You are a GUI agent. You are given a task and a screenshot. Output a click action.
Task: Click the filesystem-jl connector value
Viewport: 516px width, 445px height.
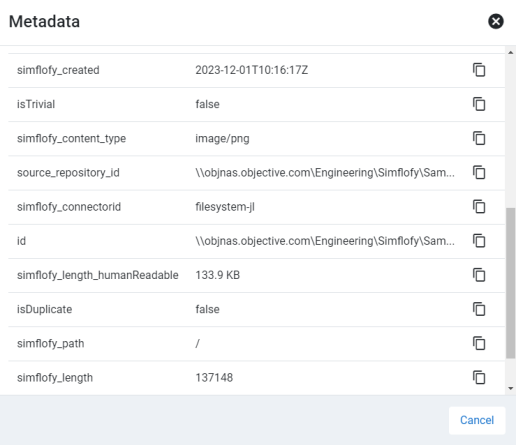pos(225,207)
